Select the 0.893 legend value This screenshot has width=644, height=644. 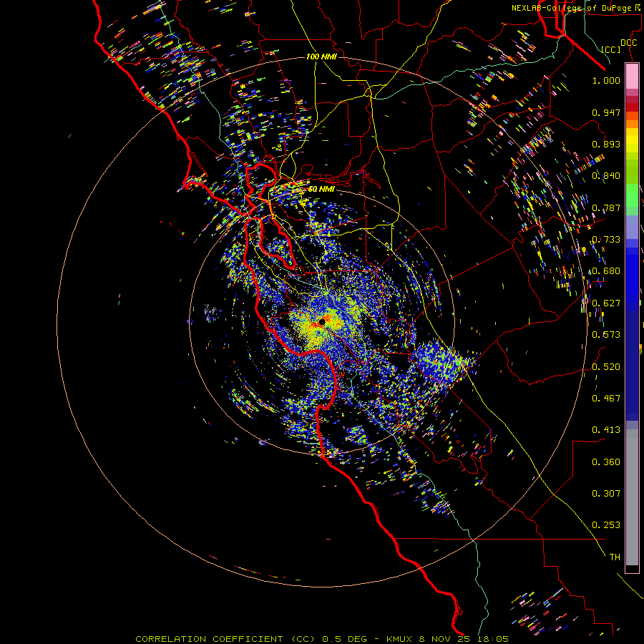[x=606, y=144]
